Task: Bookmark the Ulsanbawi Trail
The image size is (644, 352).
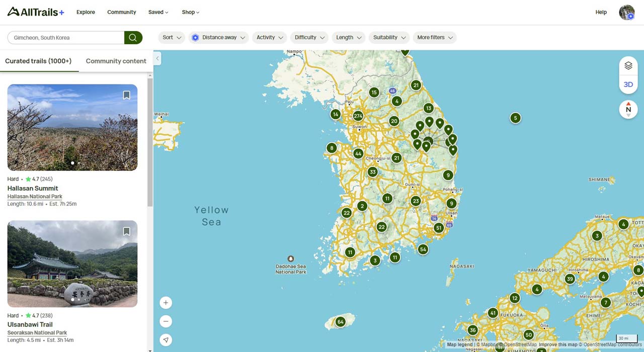Action: [127, 231]
